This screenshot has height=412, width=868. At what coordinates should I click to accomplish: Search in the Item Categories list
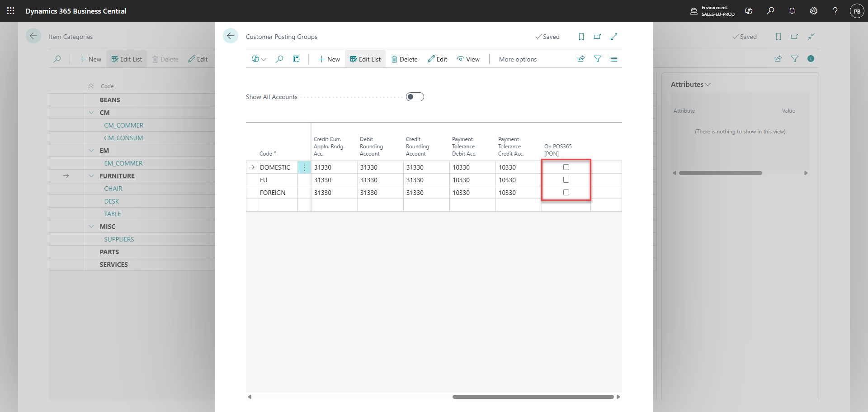point(57,59)
